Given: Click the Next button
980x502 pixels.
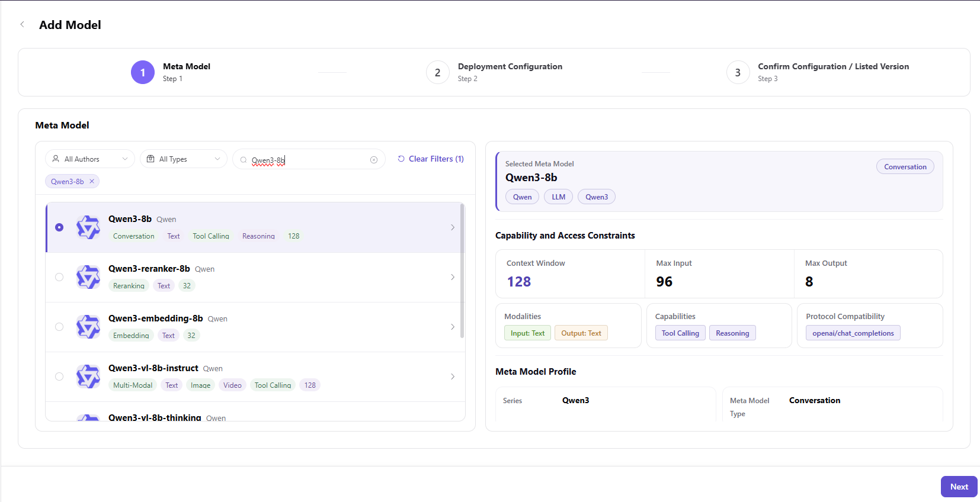Looking at the screenshot, I should (x=959, y=487).
